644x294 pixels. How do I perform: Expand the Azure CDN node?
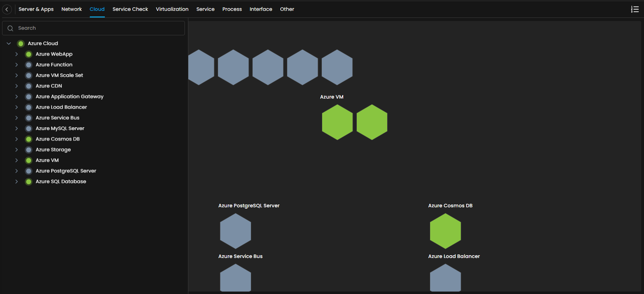click(x=16, y=86)
